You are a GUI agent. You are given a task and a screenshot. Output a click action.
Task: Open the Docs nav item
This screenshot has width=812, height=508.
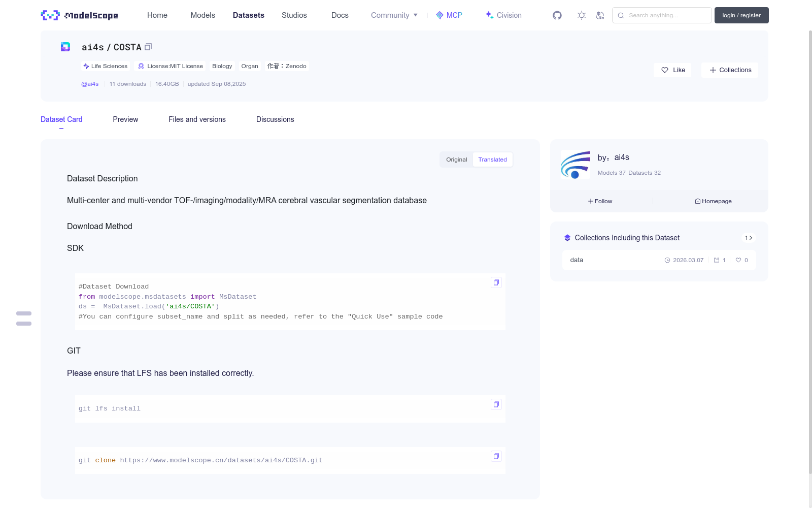point(340,15)
